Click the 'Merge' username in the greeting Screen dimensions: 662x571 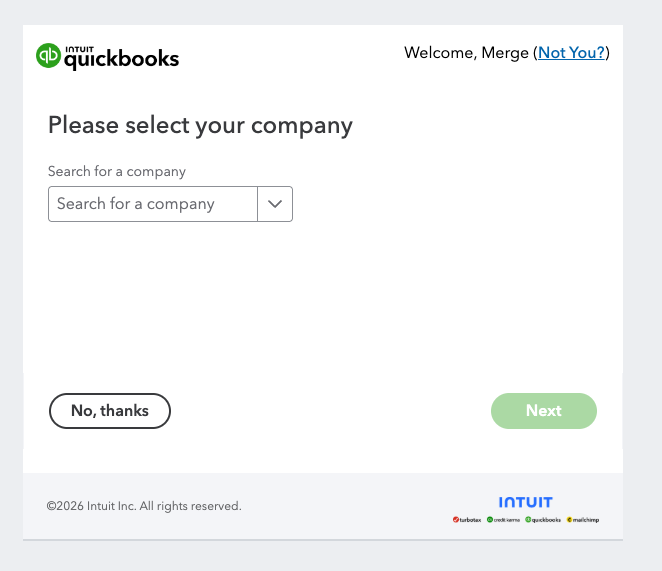pos(505,53)
